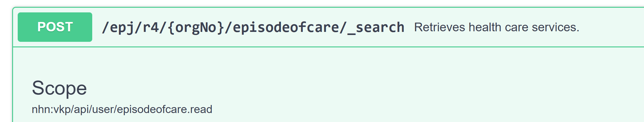The height and width of the screenshot is (122, 644).
Task: Click the {orgNo} placeholder in the path
Action: (196, 27)
